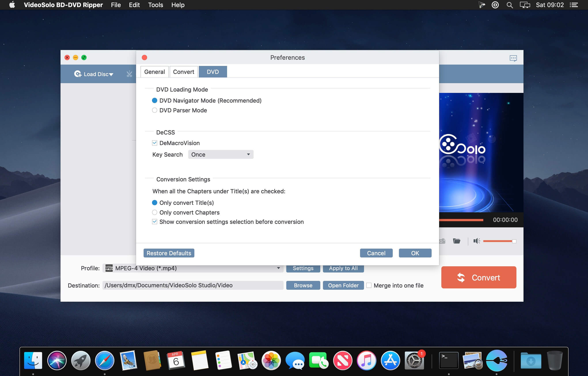Open the feedback chat icon in main window
Viewport: 588px width, 376px height.
(513, 58)
